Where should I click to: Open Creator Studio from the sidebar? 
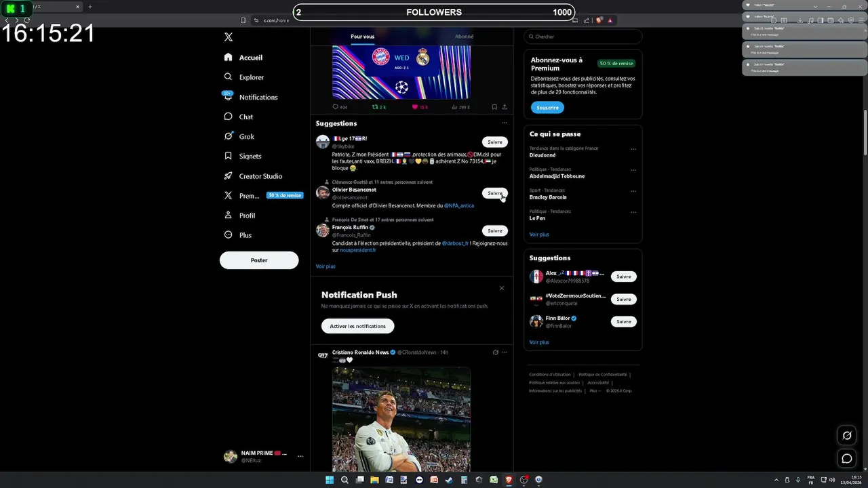[254, 176]
